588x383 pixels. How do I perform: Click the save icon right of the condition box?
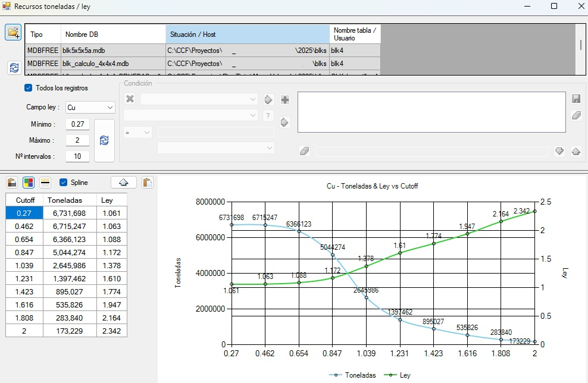pyautogui.click(x=576, y=99)
